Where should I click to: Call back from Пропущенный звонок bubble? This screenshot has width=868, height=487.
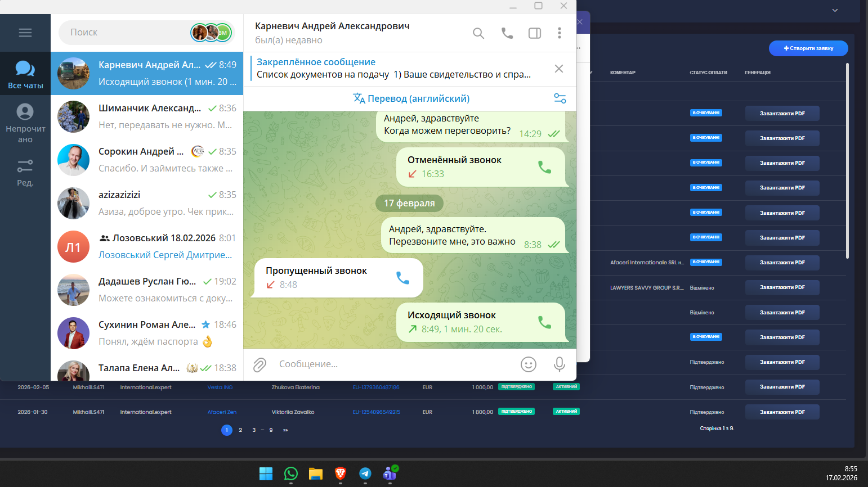point(402,278)
